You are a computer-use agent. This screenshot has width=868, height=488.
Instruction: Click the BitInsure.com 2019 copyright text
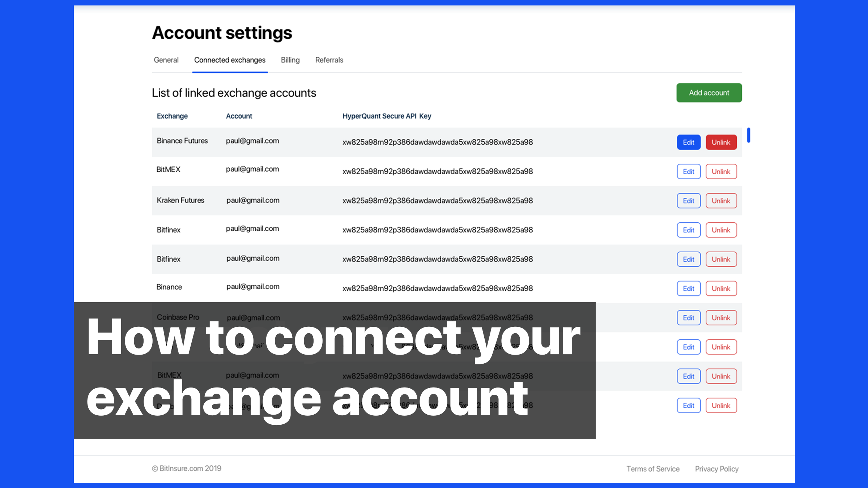[x=187, y=468]
